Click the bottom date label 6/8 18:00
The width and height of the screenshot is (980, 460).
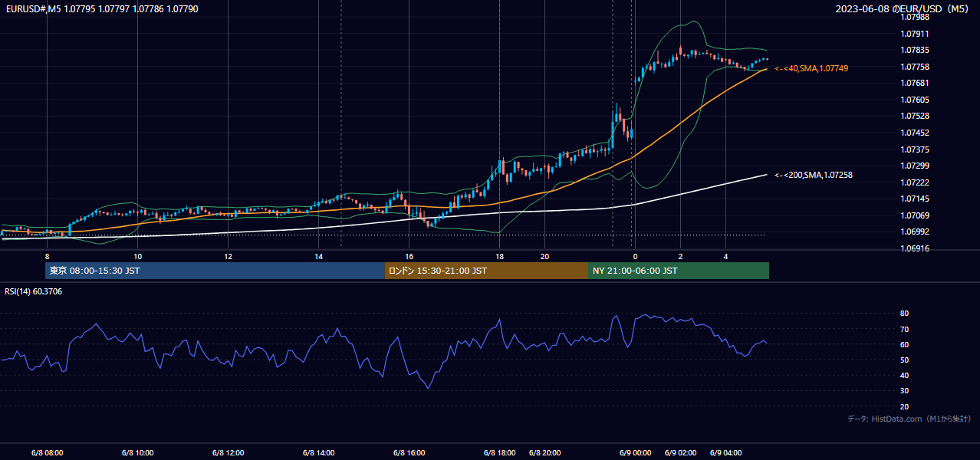pos(499,453)
